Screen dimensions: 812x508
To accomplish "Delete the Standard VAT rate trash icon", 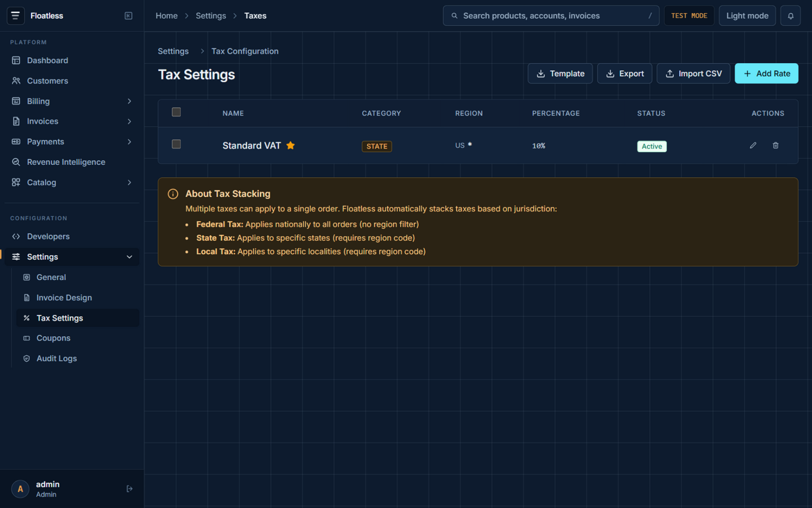I will (x=775, y=146).
